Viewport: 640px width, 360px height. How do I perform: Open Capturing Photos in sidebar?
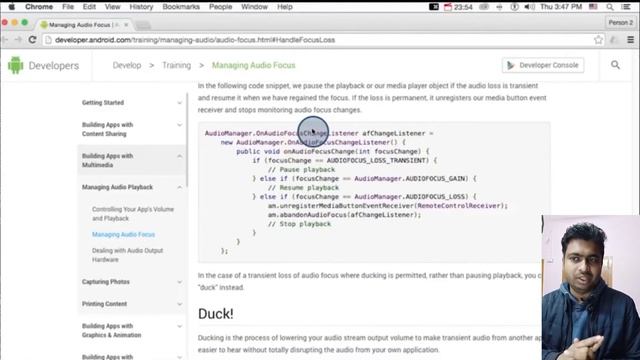(x=106, y=282)
